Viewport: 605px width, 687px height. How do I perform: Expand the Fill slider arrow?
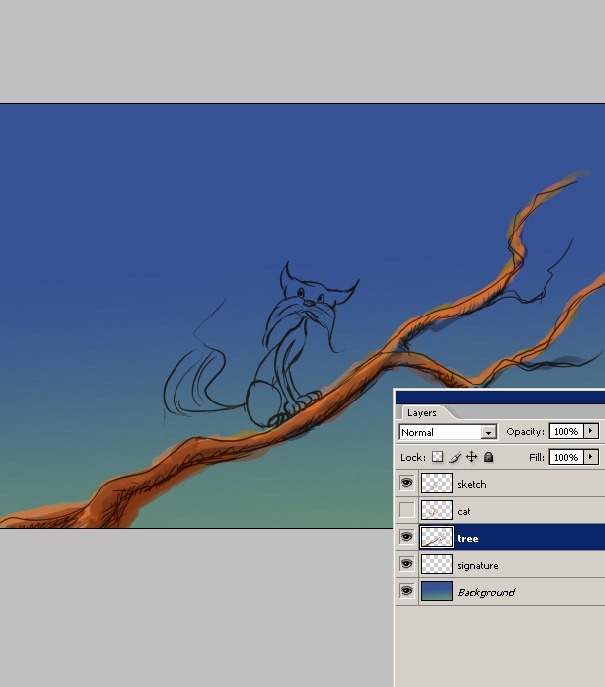591,457
